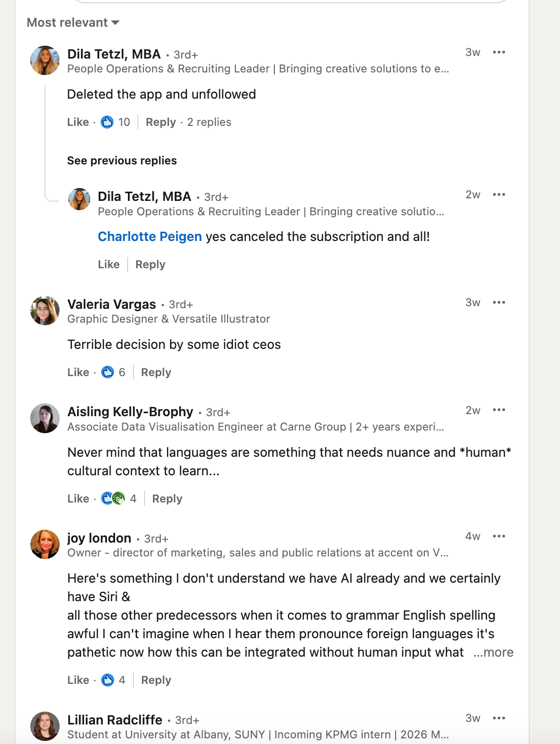
Task: Show the 2 replies on Dila's comment
Action: [x=209, y=122]
